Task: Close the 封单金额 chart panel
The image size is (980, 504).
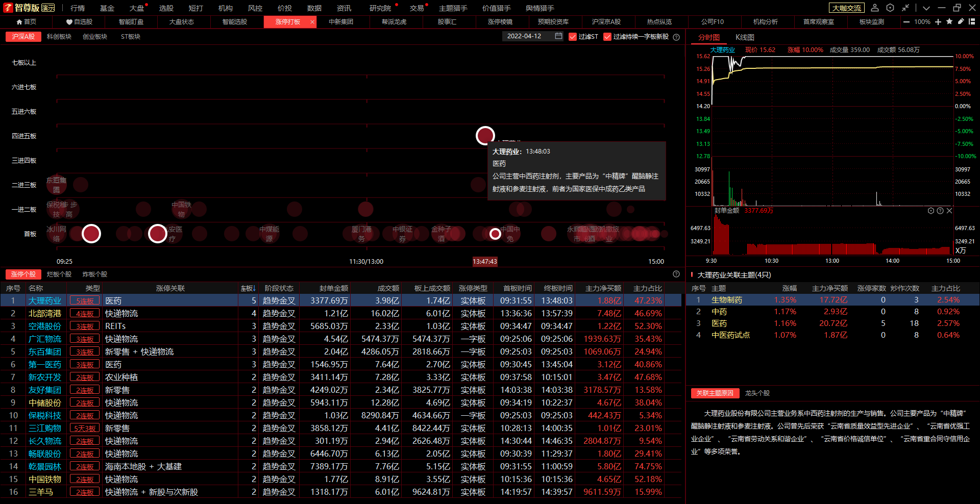Action: click(949, 211)
